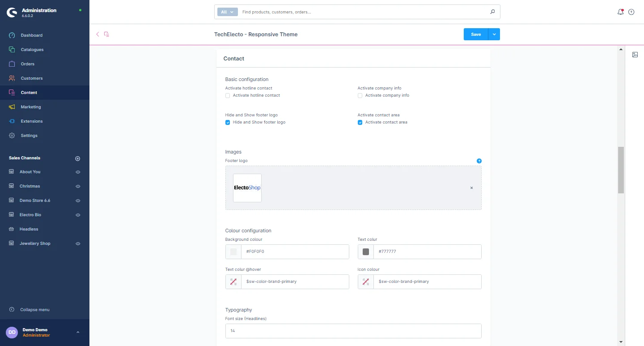Open the Save button dropdown arrow

coord(494,34)
